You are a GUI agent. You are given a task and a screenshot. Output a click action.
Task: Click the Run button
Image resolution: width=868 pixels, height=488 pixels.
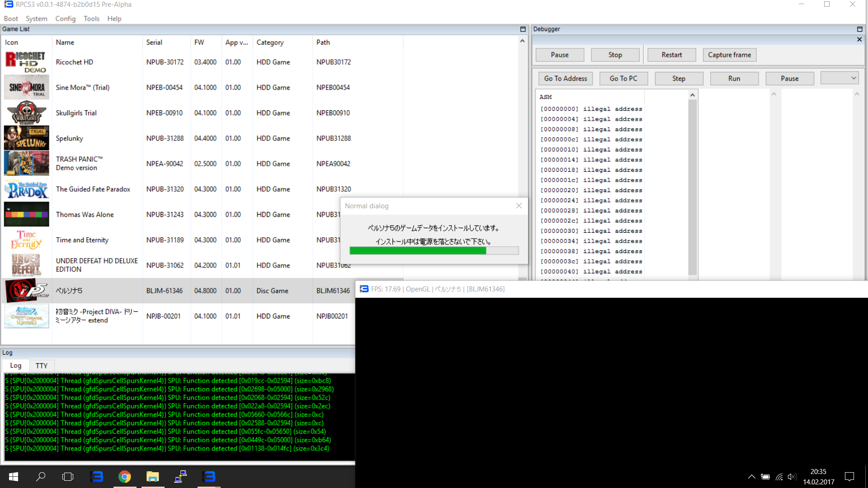(x=734, y=78)
